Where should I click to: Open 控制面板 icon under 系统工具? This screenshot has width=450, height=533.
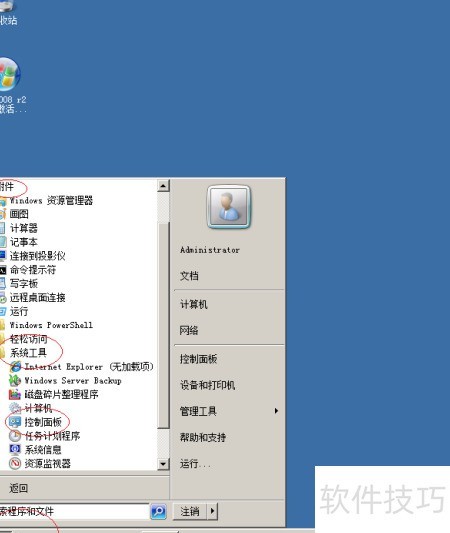tap(15, 422)
